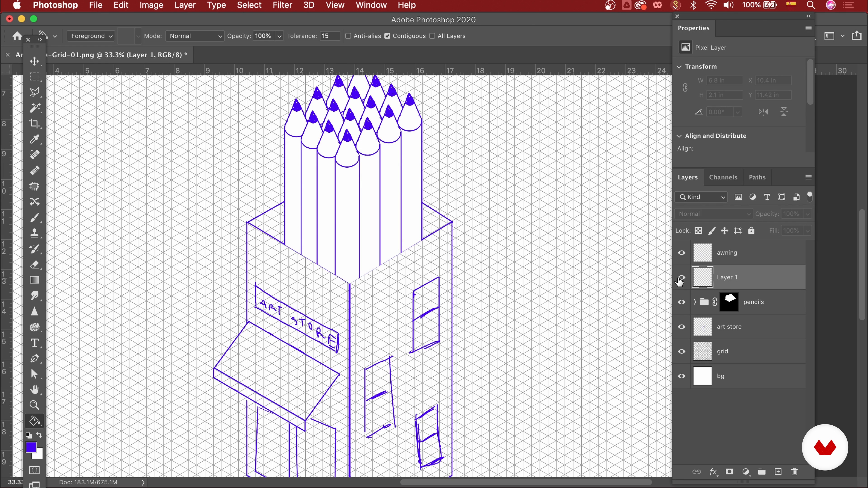Hide the awning layer

682,253
